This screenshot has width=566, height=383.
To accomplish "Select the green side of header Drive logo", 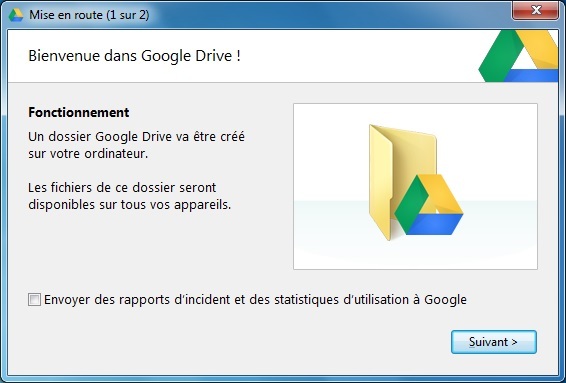I will tap(498, 57).
